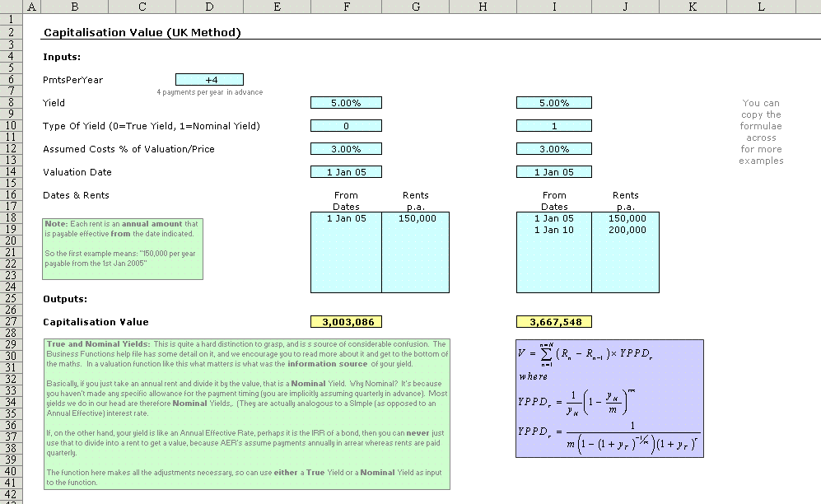Select the Type Of Yield cell containing 0

(346, 126)
